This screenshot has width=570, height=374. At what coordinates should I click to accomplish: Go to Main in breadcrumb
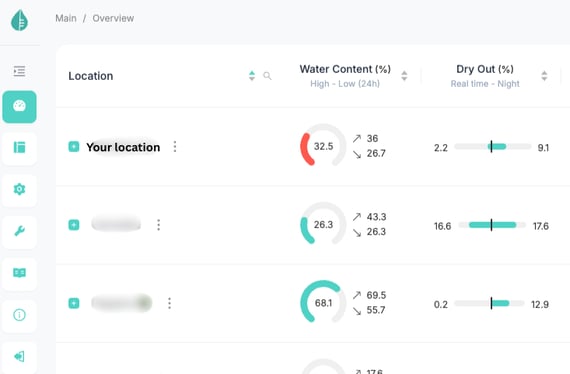[x=66, y=18]
